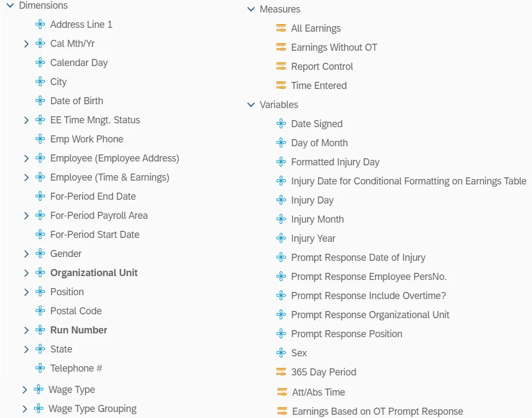Screen dimensions: 532x418
Task: Click the dimension icon next to City
Action: coord(40,82)
